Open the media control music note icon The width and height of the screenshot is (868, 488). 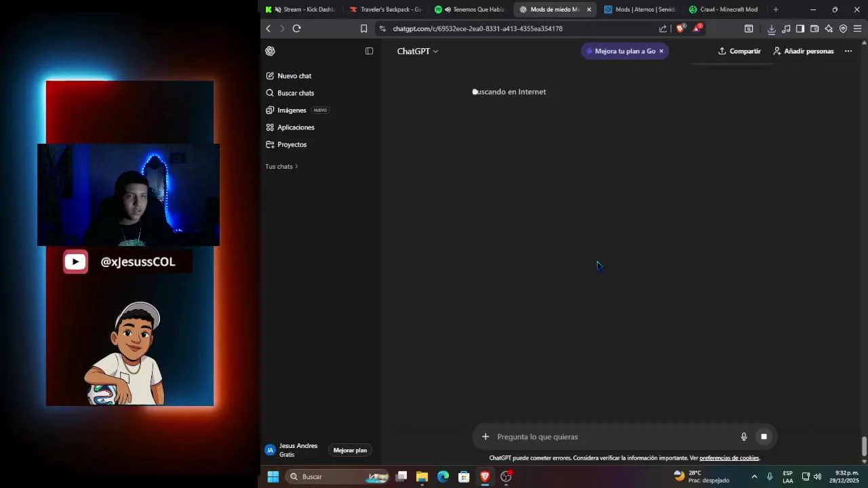click(x=786, y=28)
